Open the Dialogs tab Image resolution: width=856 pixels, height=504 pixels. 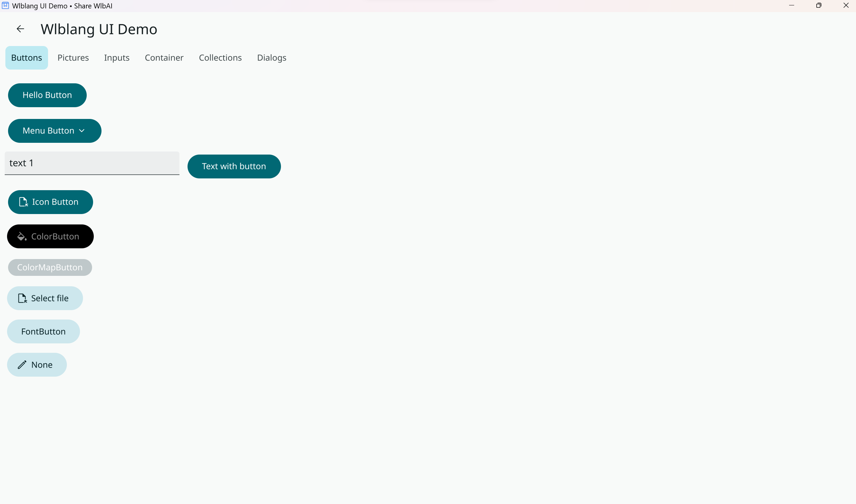pyautogui.click(x=272, y=58)
